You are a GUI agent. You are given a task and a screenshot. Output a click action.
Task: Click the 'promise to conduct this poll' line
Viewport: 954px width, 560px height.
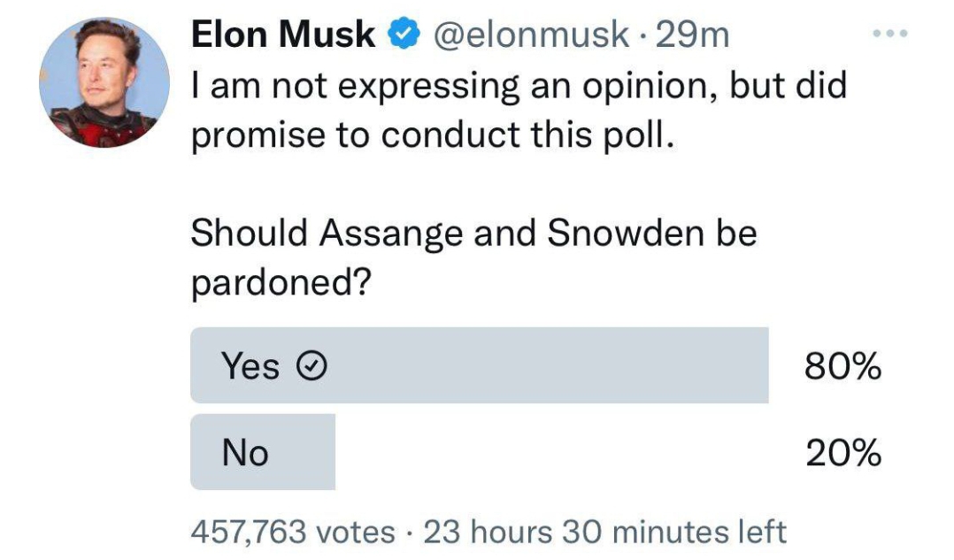click(427, 137)
